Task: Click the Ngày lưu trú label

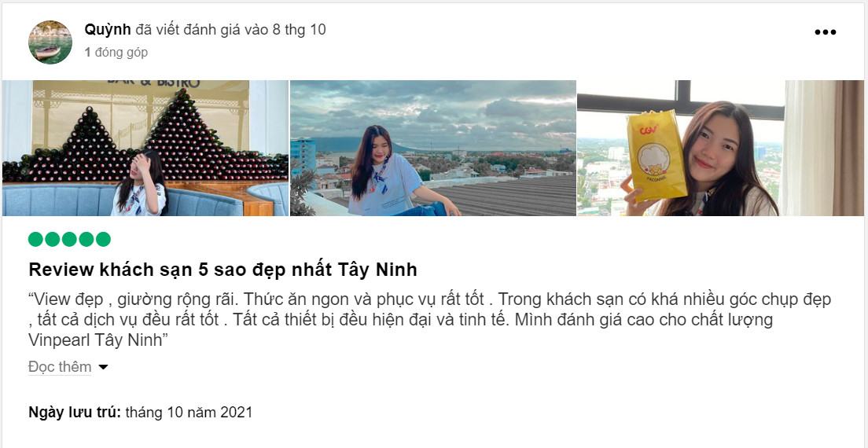Action: 75,412
